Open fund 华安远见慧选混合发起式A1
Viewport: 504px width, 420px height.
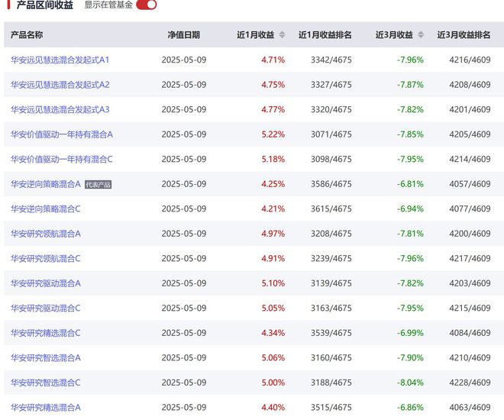point(60,60)
